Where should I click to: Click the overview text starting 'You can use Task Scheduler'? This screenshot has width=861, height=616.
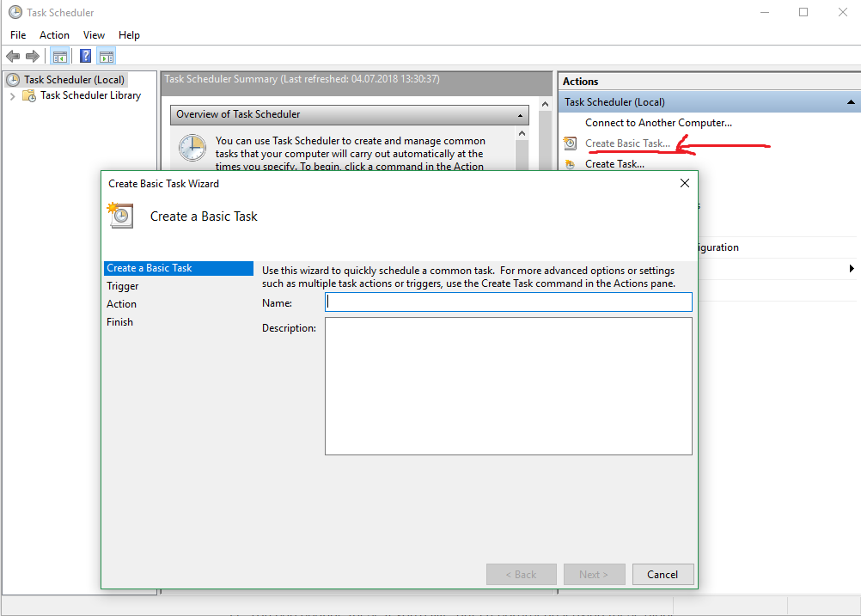[x=351, y=154]
